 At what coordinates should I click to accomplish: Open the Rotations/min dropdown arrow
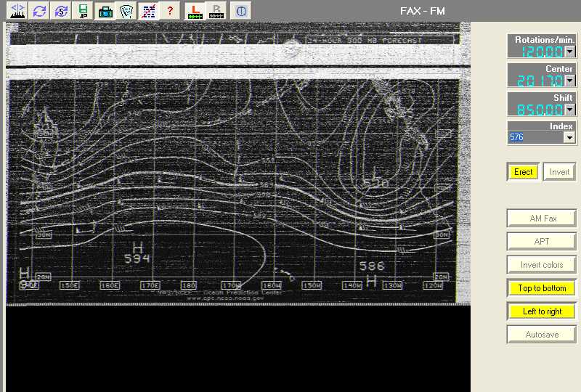click(x=570, y=52)
